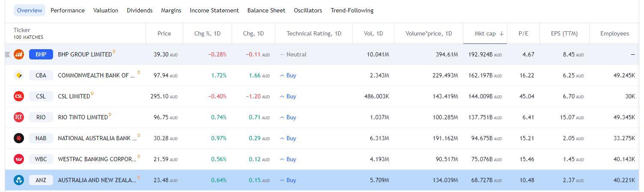This screenshot has width=644, height=192.
Task: Click CSL Buy technical rating
Action: coord(288,96)
